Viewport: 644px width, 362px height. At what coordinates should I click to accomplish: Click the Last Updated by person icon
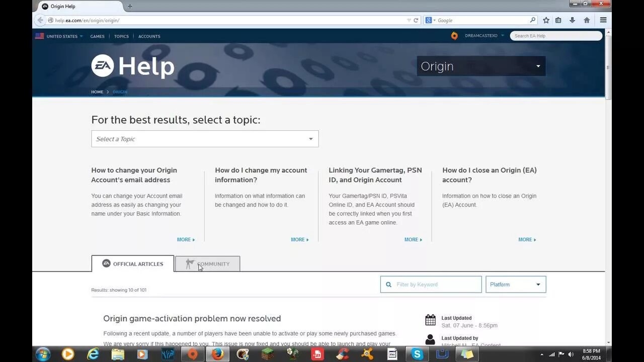point(430,340)
